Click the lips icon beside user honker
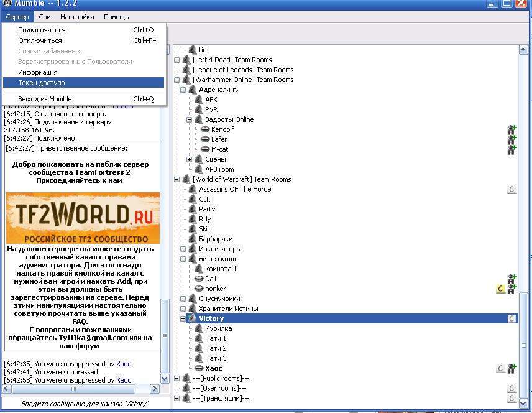The image size is (532, 413). click(x=199, y=289)
